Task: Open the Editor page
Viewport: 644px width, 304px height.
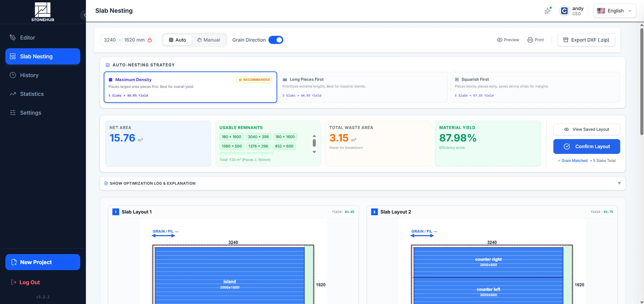Action: click(43, 38)
